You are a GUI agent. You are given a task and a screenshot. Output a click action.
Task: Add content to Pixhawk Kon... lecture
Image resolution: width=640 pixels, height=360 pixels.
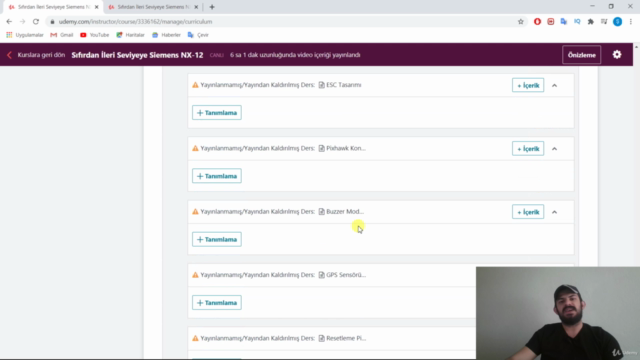coord(528,149)
